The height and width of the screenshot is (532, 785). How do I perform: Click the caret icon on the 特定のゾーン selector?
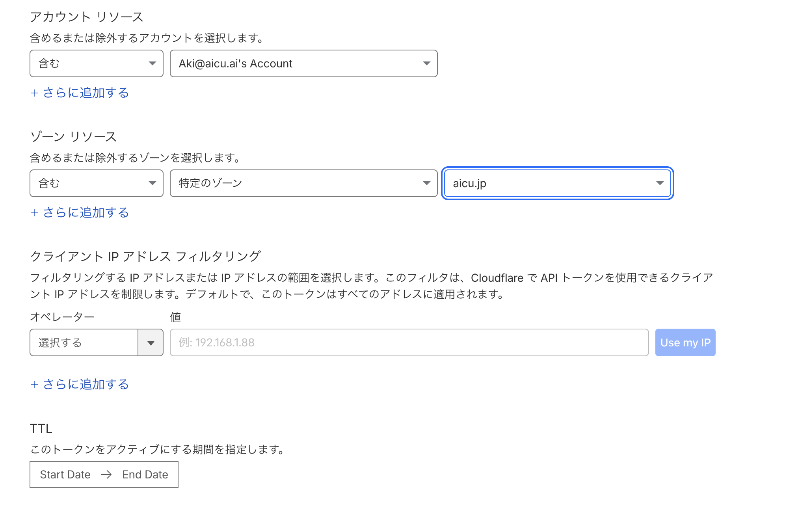[x=427, y=183]
